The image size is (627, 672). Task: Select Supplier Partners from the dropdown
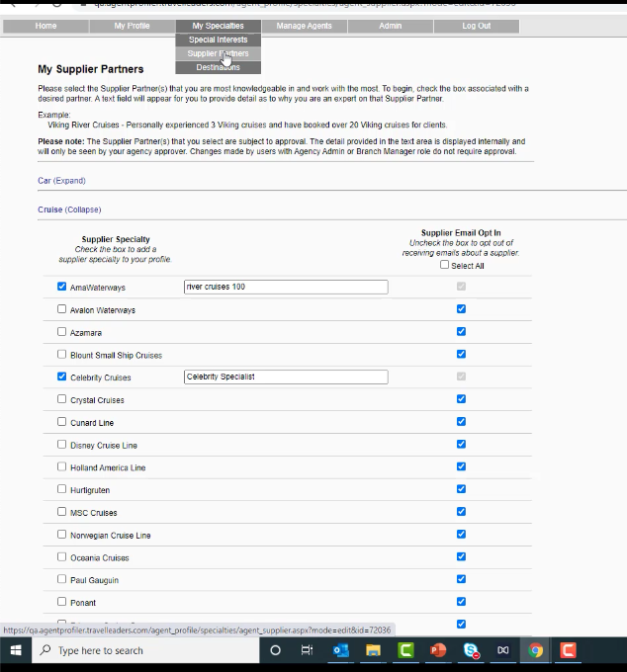click(x=218, y=53)
